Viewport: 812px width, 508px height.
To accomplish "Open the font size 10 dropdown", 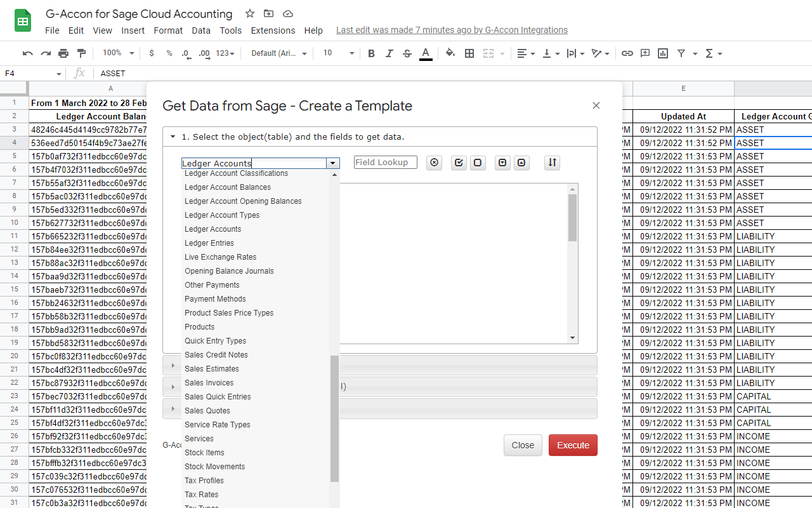I will 338,53.
